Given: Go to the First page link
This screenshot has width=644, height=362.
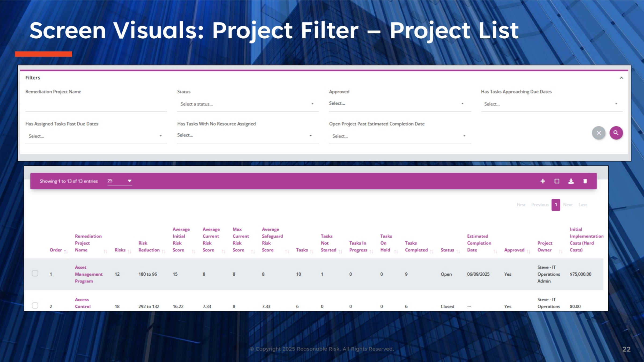Looking at the screenshot, I should click(x=521, y=205).
